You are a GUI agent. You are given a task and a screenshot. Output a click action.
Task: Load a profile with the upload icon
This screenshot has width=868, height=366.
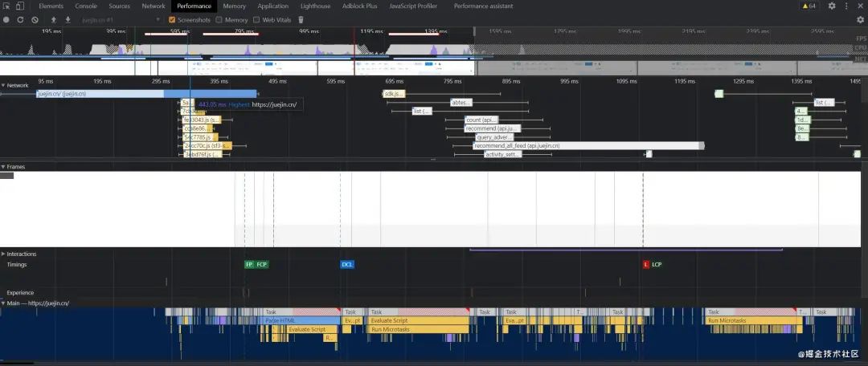coord(54,20)
